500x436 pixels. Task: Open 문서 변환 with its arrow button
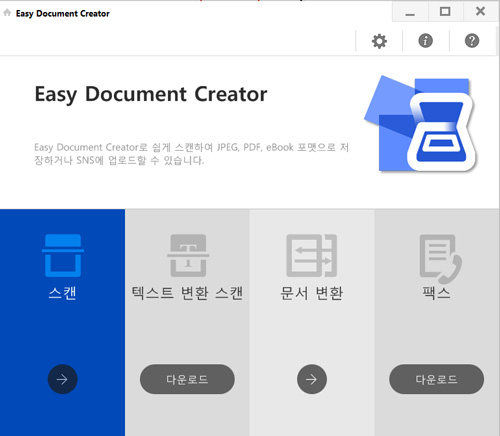tap(312, 379)
